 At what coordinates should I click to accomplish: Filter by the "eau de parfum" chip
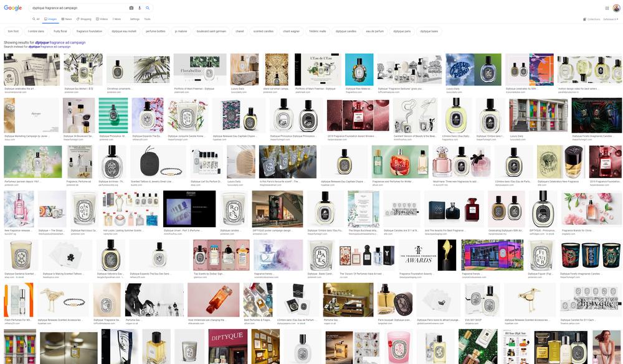(375, 31)
